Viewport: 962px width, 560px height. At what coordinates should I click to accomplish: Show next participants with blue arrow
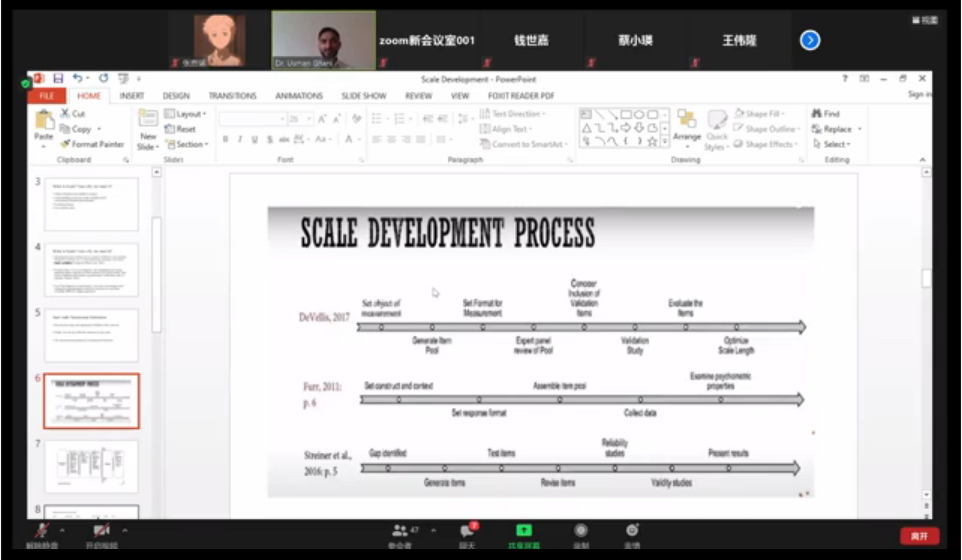tap(809, 41)
